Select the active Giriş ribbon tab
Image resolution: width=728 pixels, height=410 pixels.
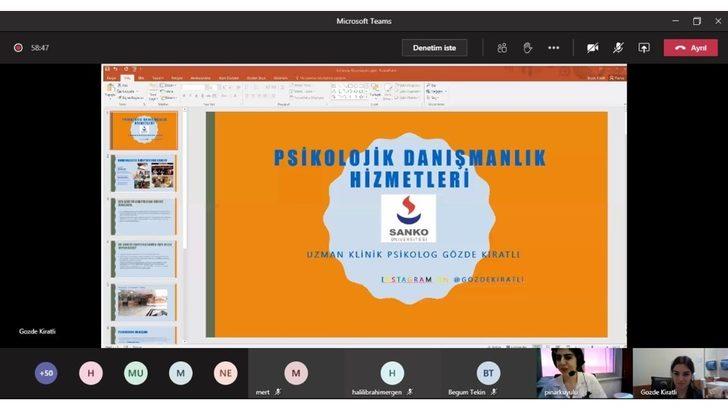coord(127,78)
